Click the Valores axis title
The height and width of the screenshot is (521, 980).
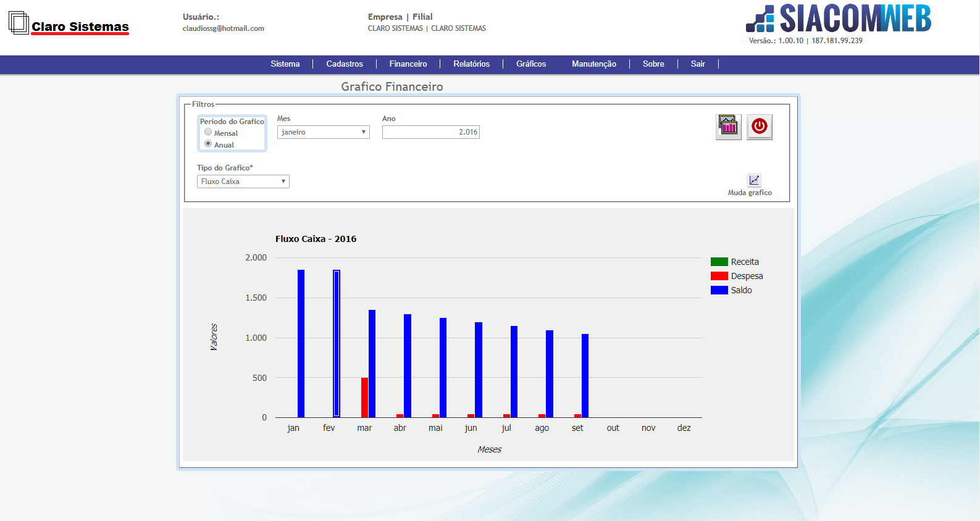click(x=214, y=337)
